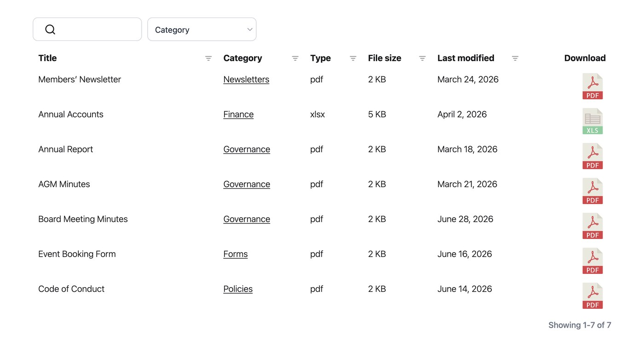Click the June 16, 2026 date
Screen dimensions: 644x347
pos(465,254)
